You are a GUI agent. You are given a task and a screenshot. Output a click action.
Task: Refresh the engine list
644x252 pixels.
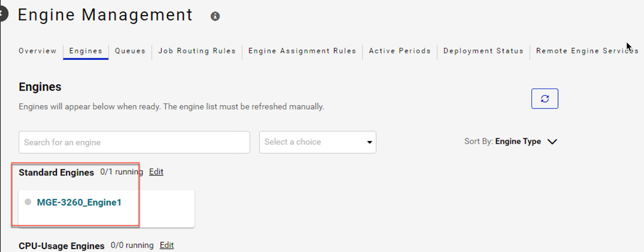[x=545, y=98]
